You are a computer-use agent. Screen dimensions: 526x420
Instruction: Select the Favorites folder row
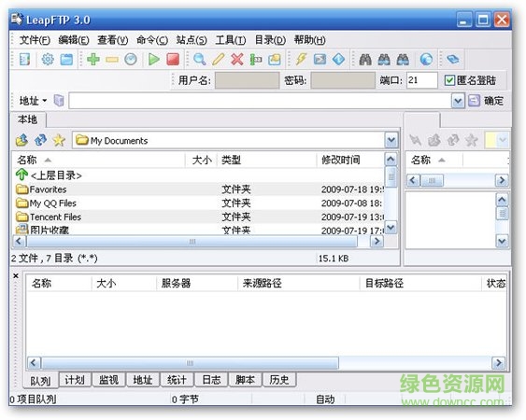pos(199,189)
